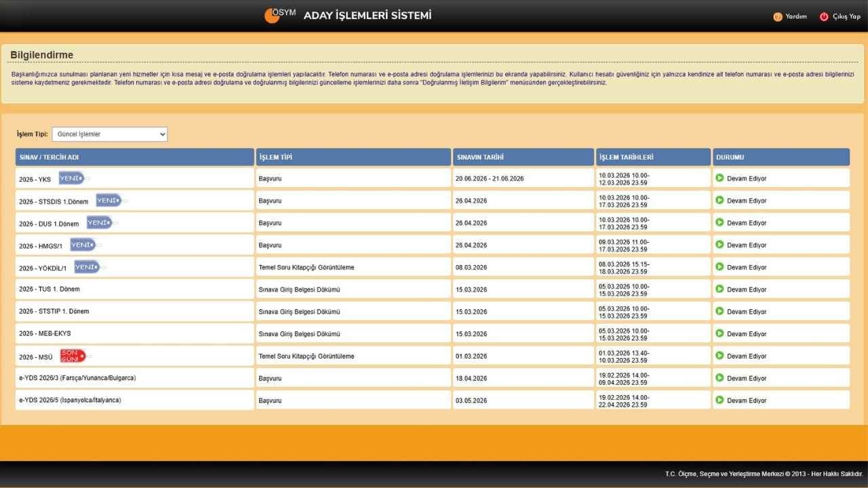The image size is (868, 488).
Task: Click the SINAVIN TARİHİ column header
Action: point(480,157)
